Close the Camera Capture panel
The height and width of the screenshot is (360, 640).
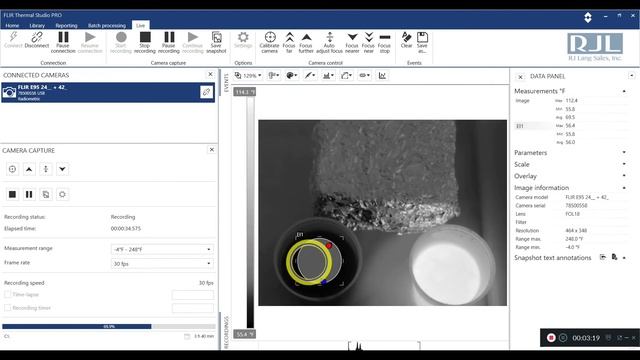pos(211,150)
